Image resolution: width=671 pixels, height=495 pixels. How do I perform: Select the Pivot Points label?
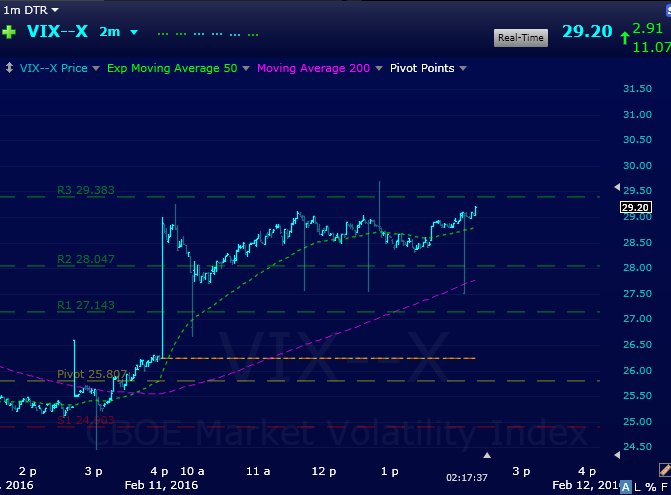pyautogui.click(x=422, y=68)
